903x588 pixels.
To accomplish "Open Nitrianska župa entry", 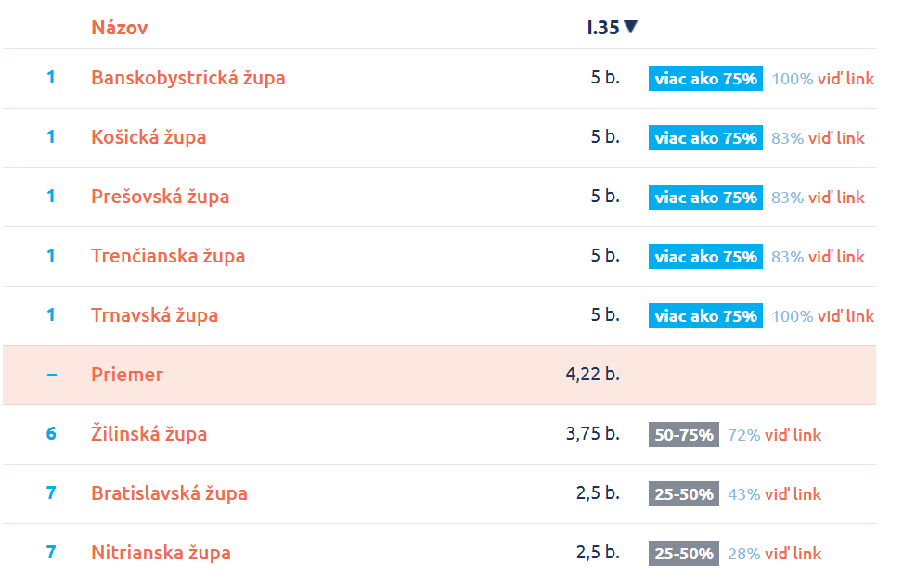I will tap(161, 553).
